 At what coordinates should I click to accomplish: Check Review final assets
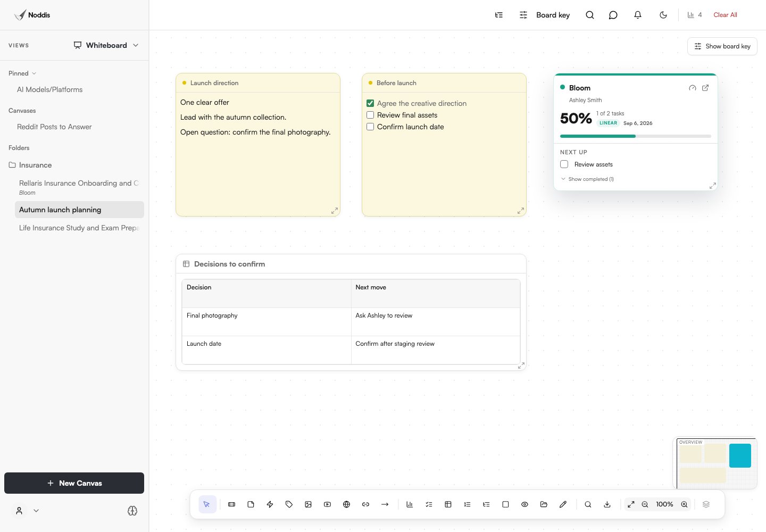pos(370,115)
